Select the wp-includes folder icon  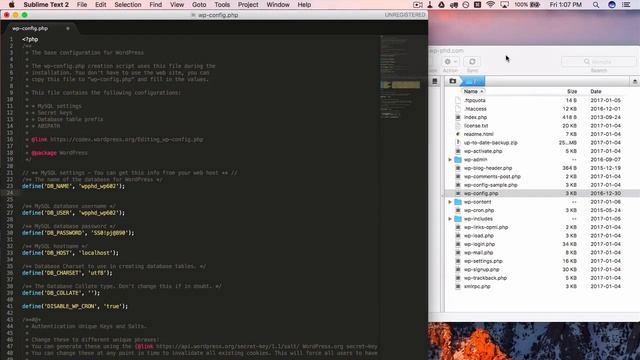pos(458,219)
